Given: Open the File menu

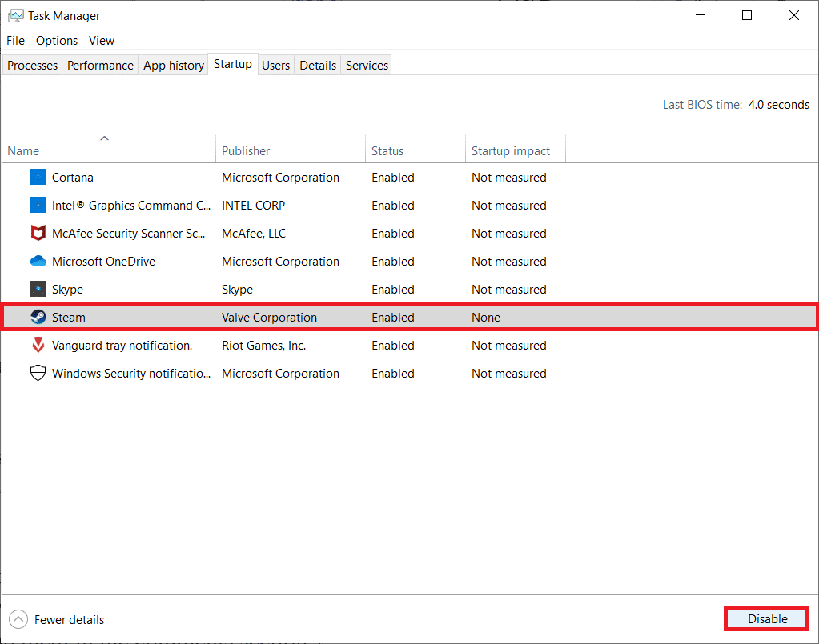Looking at the screenshot, I should point(16,41).
